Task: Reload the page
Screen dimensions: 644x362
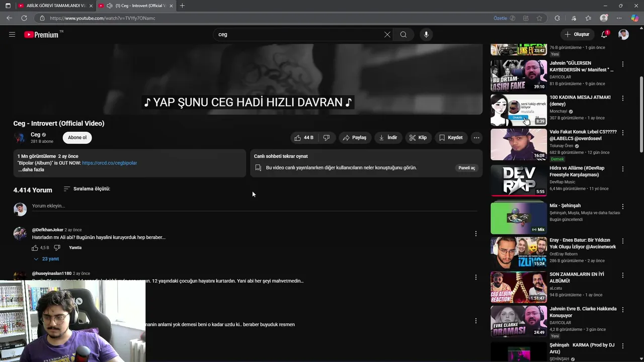Action: 24,18
